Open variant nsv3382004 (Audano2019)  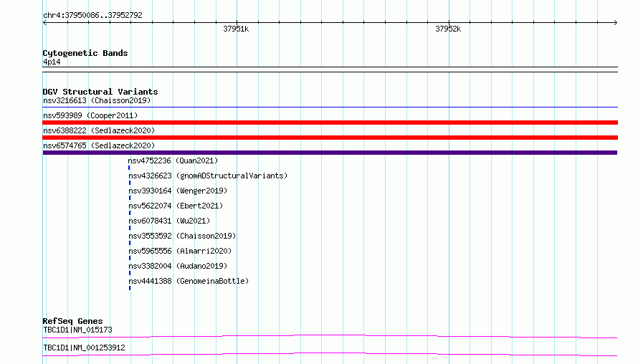pyautogui.click(x=178, y=266)
